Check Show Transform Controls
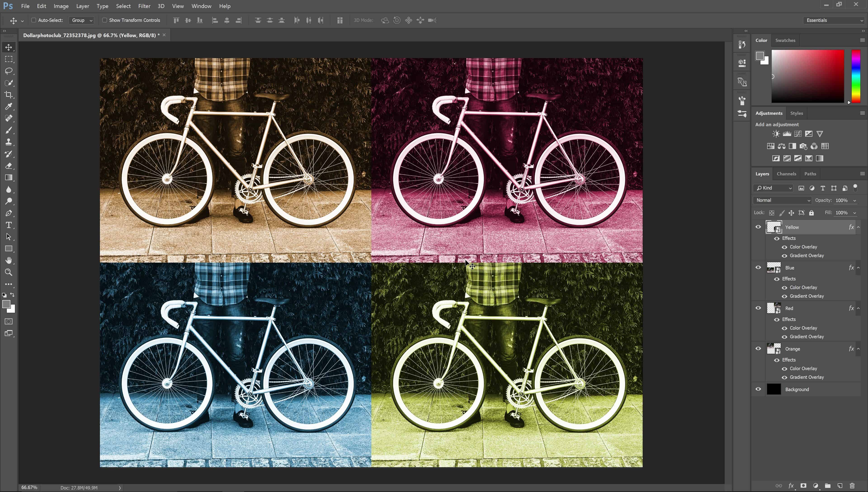 tap(105, 20)
